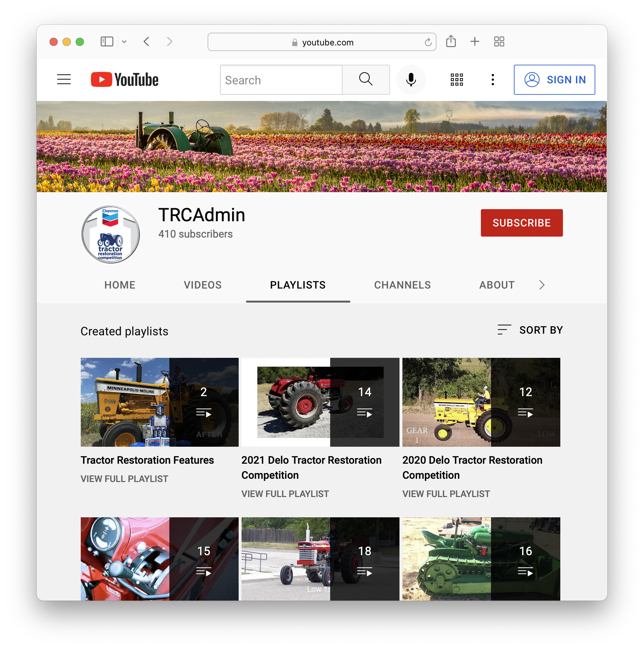The width and height of the screenshot is (644, 649).
Task: Start a voice search with the microphone icon
Action: (x=411, y=80)
